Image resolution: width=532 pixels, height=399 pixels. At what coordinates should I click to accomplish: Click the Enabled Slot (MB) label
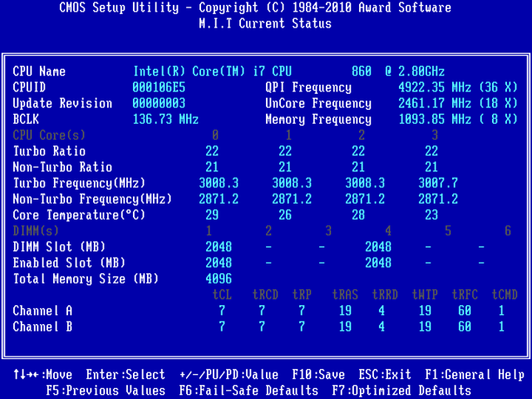click(x=69, y=263)
